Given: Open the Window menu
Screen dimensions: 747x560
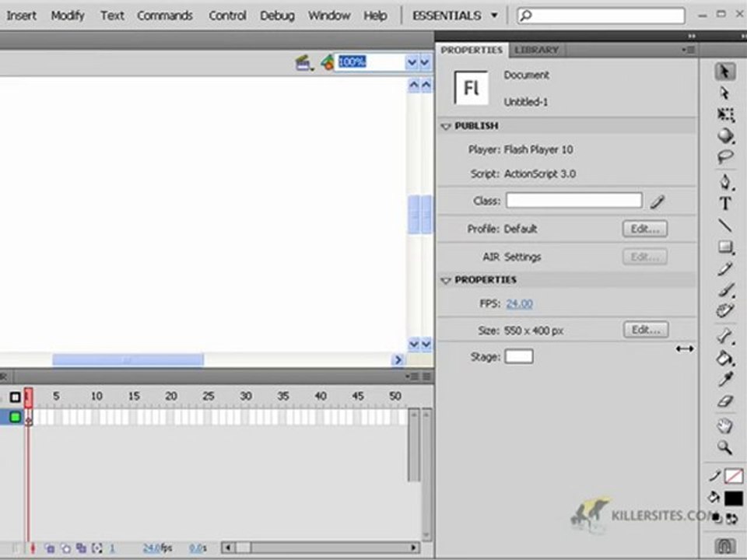Looking at the screenshot, I should [x=328, y=16].
